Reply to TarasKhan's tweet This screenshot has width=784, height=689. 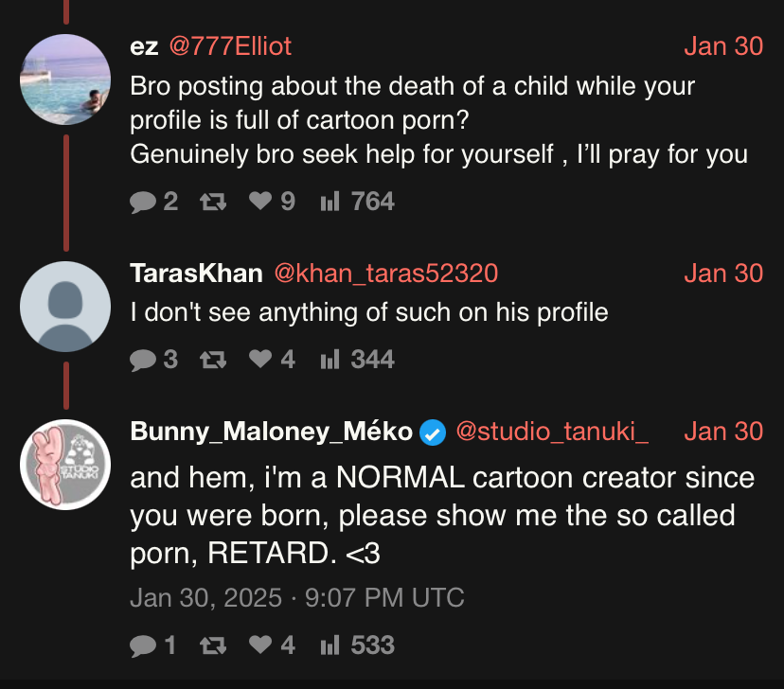coord(143,360)
